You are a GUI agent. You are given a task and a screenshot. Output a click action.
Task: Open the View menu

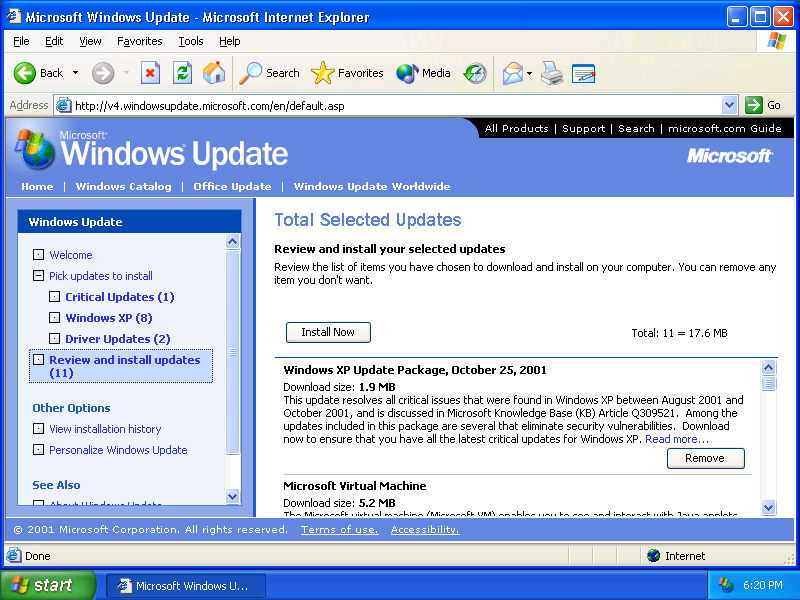pos(90,41)
